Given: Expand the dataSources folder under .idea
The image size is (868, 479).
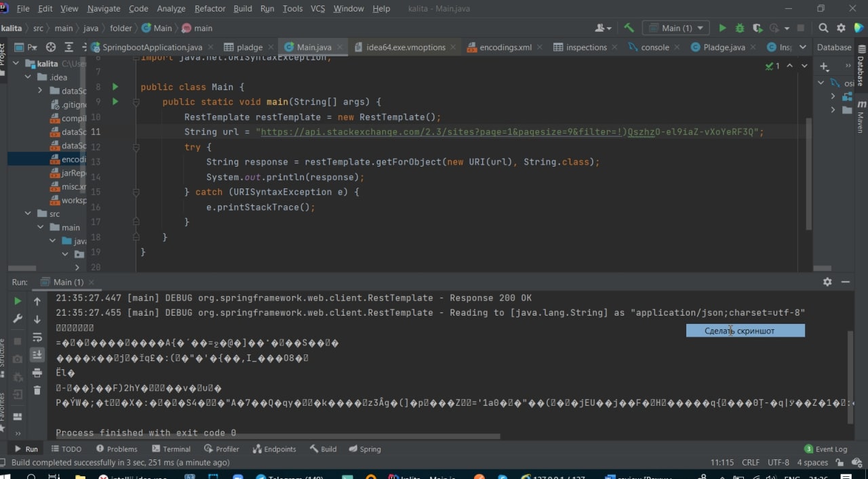Looking at the screenshot, I should (x=40, y=91).
